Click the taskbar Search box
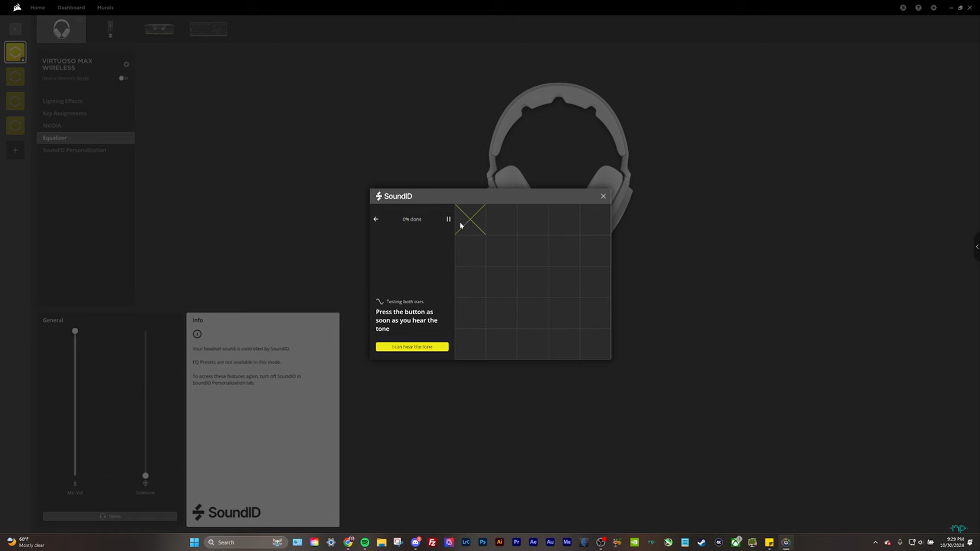The width and height of the screenshot is (980, 551). click(246, 542)
